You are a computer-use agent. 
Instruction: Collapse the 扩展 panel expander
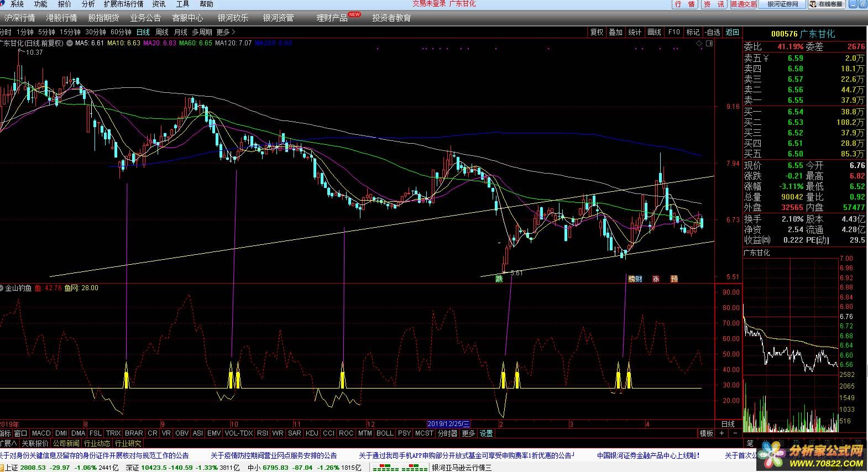pos(8,443)
